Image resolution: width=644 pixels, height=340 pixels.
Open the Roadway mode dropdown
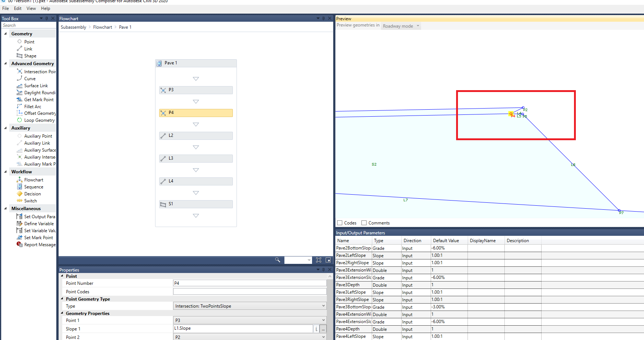418,26
